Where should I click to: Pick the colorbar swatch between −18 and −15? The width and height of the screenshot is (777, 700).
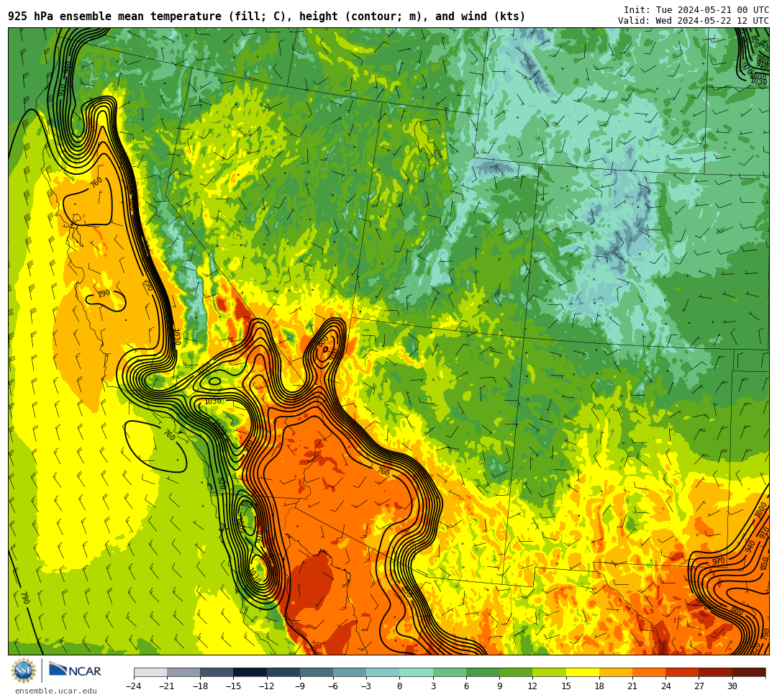(x=217, y=672)
